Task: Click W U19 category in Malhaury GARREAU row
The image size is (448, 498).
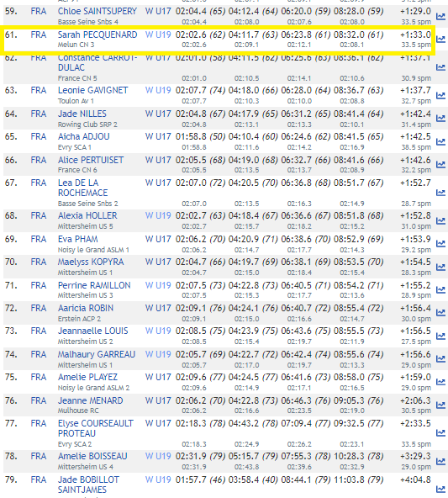Action: 158,354
